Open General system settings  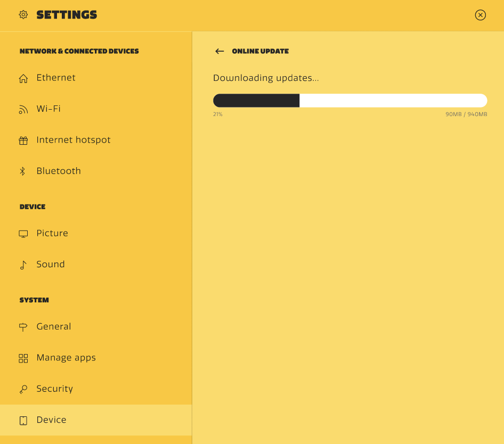96,327
